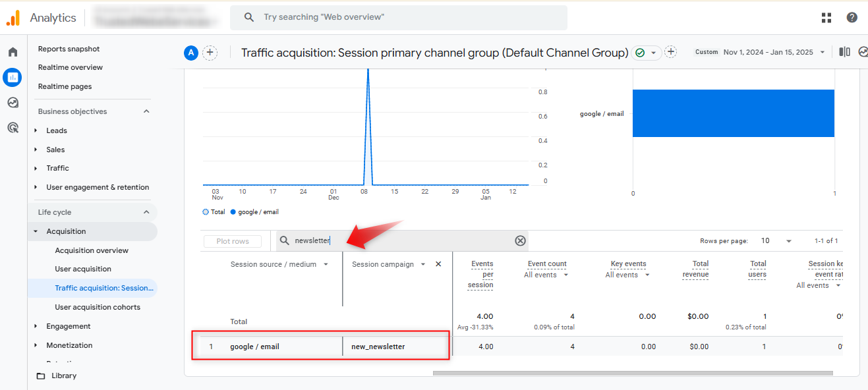This screenshot has height=390, width=868.
Task: Open Session source / medium dimension dropdown
Action: (326, 264)
